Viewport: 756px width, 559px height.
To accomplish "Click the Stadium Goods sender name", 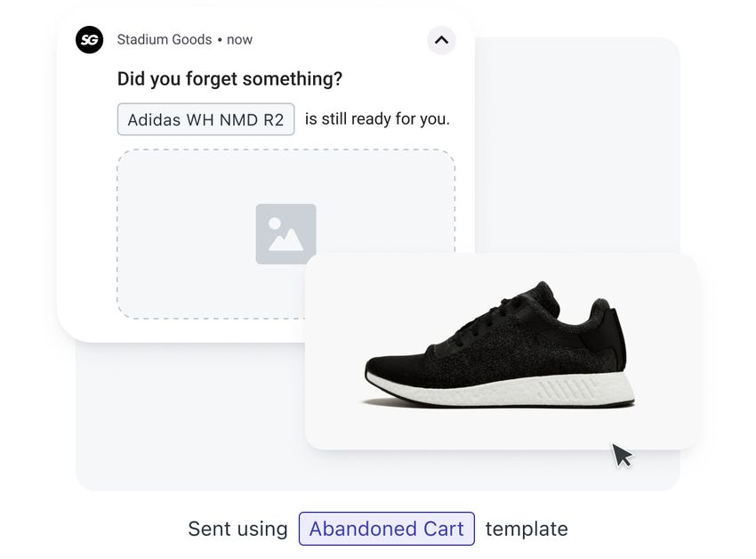I will tap(165, 39).
